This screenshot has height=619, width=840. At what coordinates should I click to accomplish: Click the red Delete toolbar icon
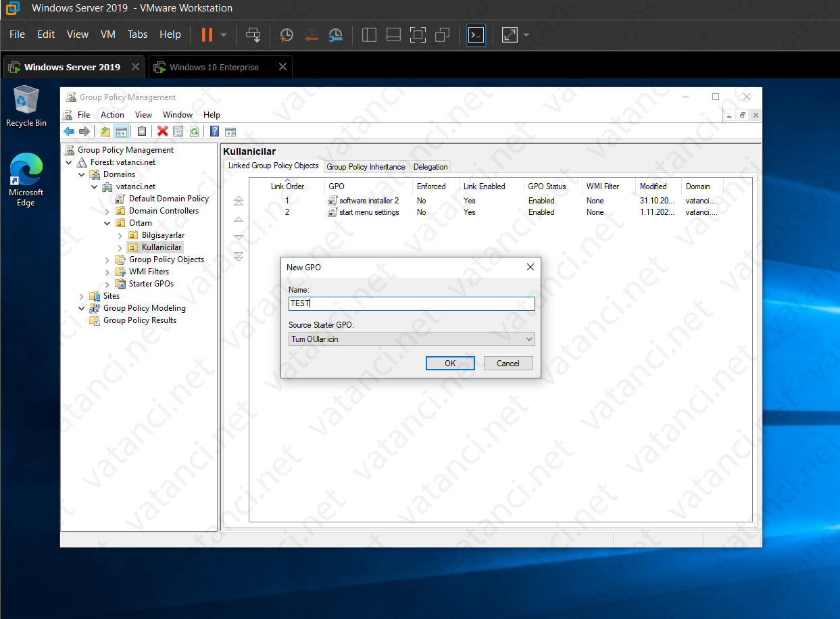162,130
